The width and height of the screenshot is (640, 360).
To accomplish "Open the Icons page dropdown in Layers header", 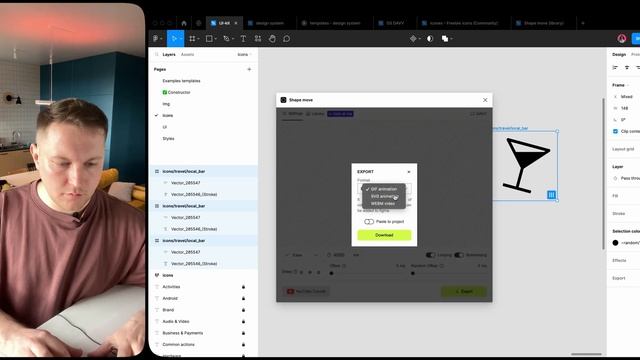I will pyautogui.click(x=244, y=54).
